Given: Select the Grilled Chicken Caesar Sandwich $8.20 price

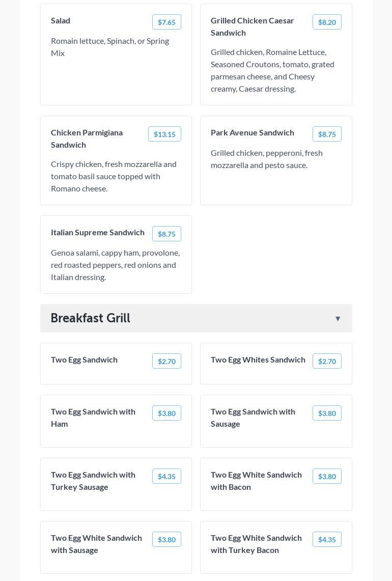Looking at the screenshot, I should click(327, 22).
